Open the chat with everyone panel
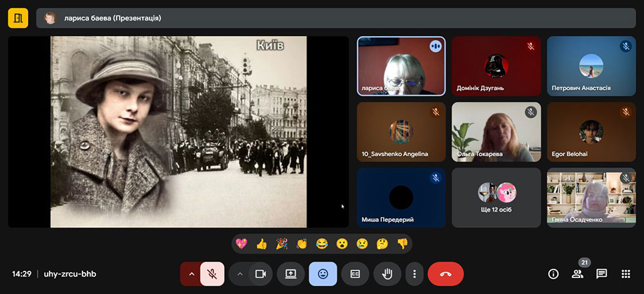Viewport: 644px width, 294px height. click(x=601, y=274)
